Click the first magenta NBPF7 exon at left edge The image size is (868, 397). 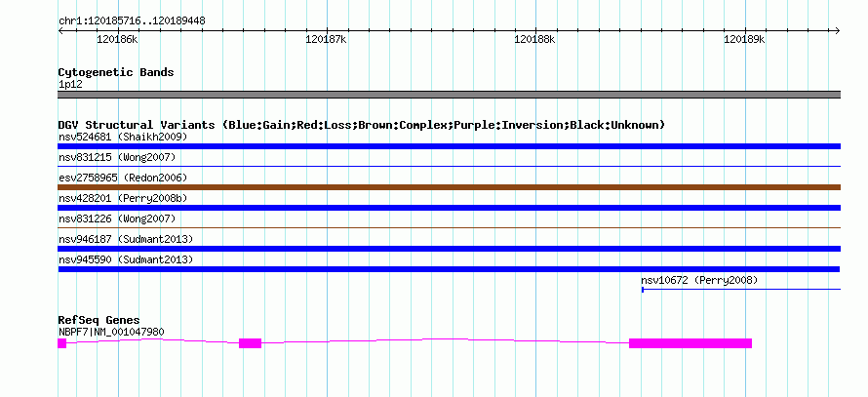(x=62, y=343)
